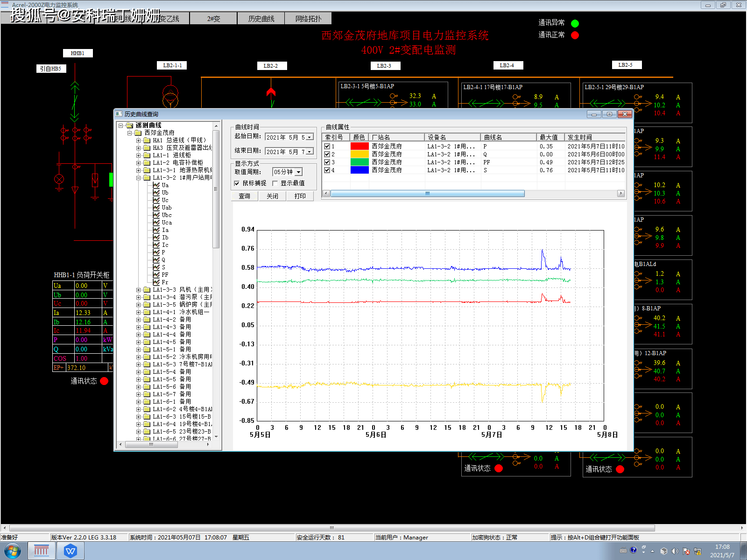Image resolution: width=747 pixels, height=560 pixels.
Task: Toggle the 鼠标捕捉 checkbox
Action: coord(237,183)
